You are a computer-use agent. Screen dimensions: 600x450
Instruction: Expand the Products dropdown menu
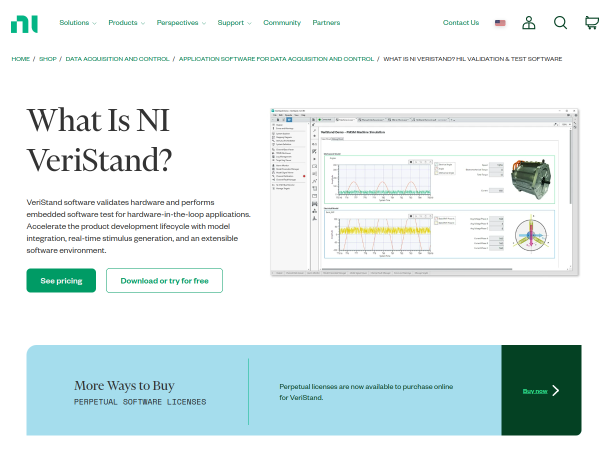(x=127, y=23)
